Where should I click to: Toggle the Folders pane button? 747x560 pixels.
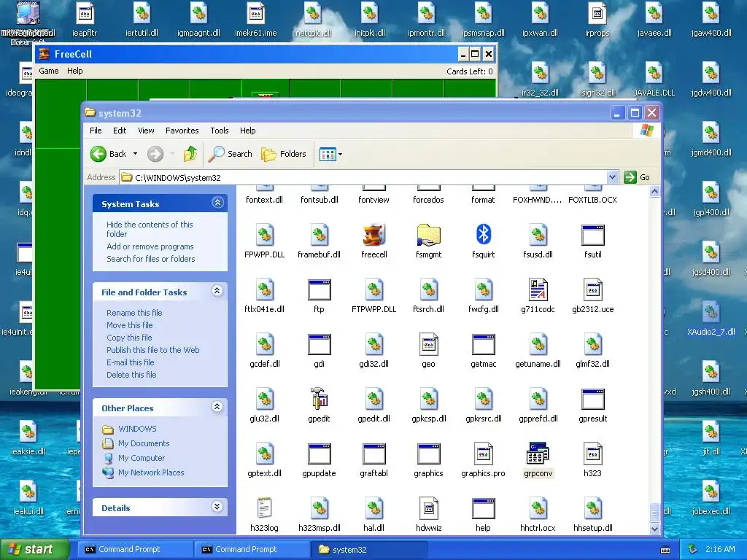point(284,154)
